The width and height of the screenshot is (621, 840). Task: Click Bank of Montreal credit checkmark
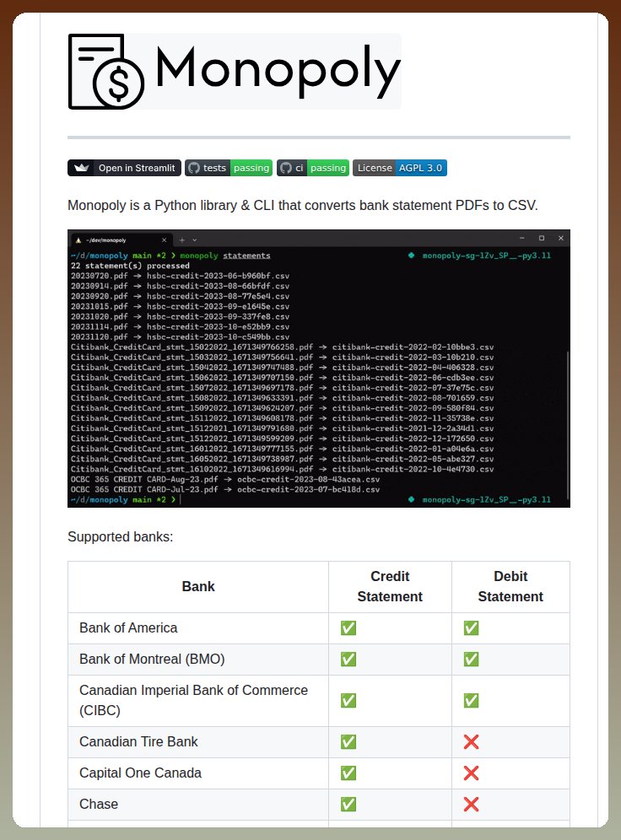click(348, 659)
